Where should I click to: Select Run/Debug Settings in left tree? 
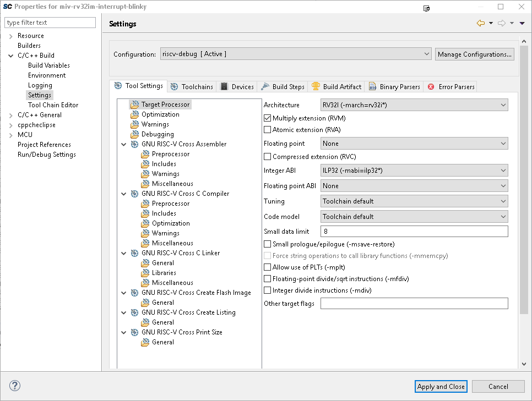(x=46, y=155)
